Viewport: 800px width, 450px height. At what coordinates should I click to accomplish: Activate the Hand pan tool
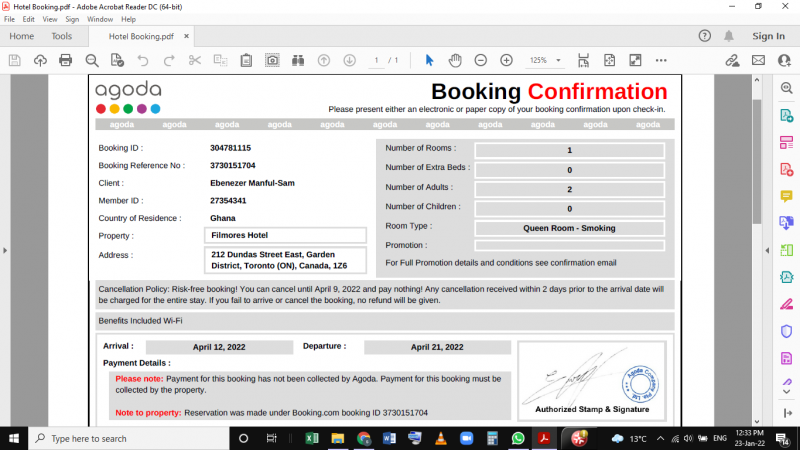(455, 60)
